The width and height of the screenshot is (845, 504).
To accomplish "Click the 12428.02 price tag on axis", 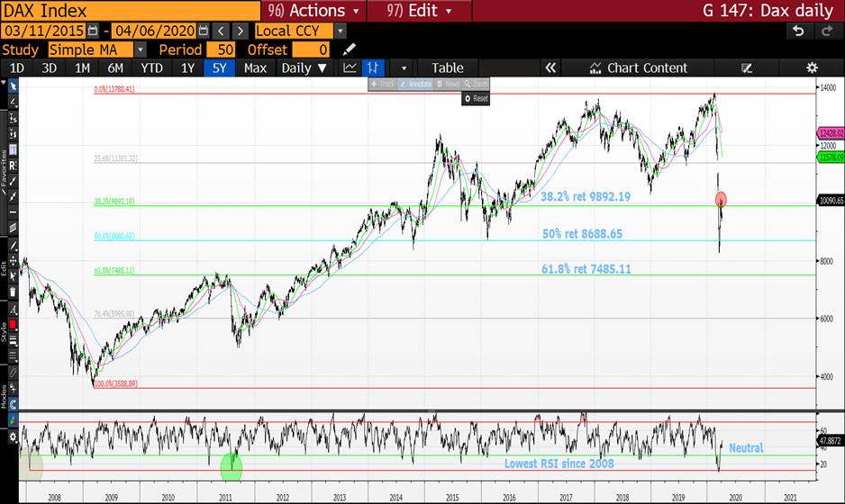I will 831,133.
